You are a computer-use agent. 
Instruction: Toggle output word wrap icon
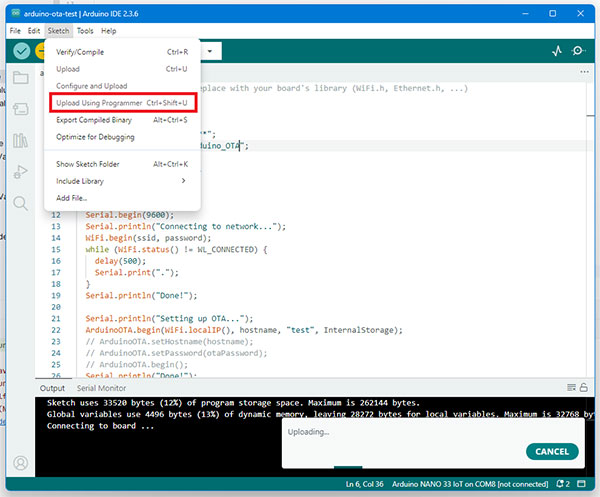click(x=571, y=388)
